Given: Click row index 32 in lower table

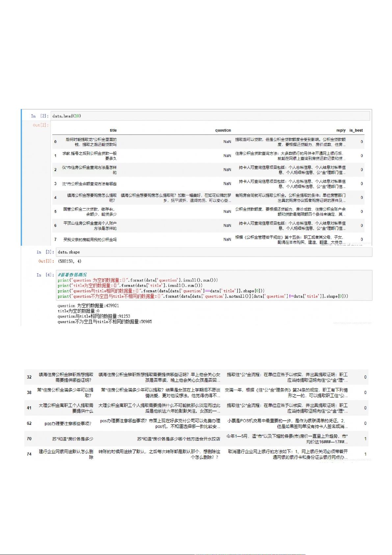Looking at the screenshot, I should pos(29,377).
